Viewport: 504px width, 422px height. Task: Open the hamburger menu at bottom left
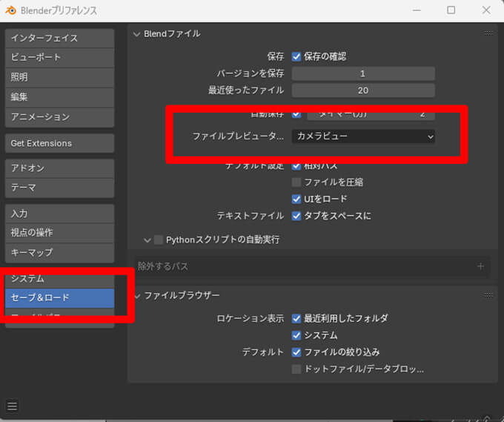[x=13, y=406]
